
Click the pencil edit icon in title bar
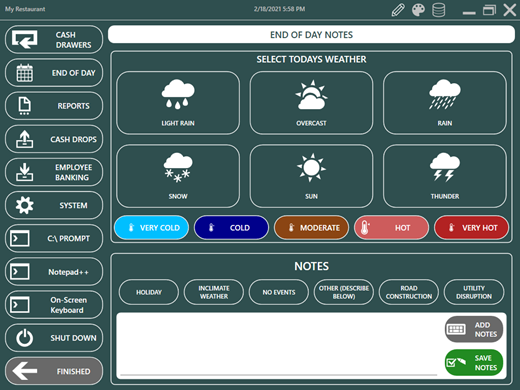[398, 10]
